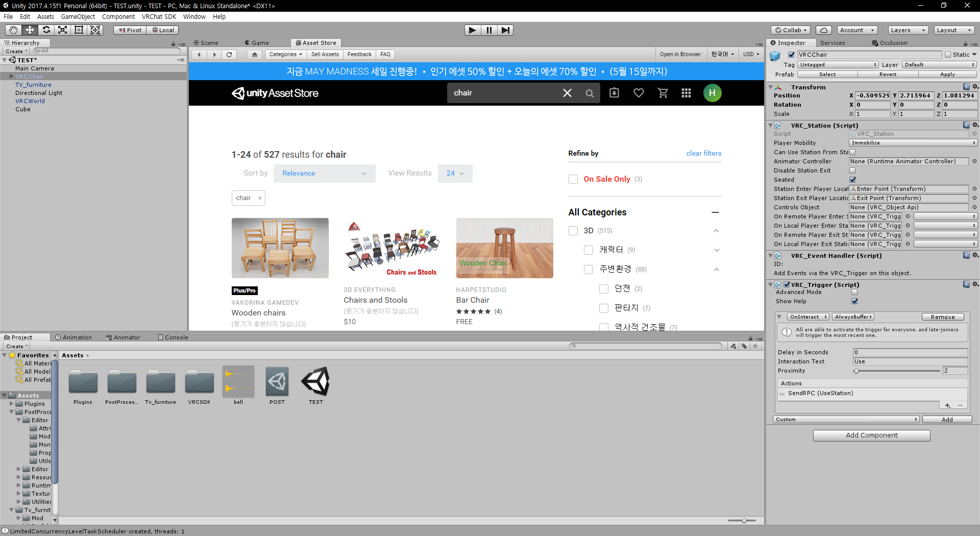Toggle the Seated checkbox
Screen dimensions: 980x536
852,180
